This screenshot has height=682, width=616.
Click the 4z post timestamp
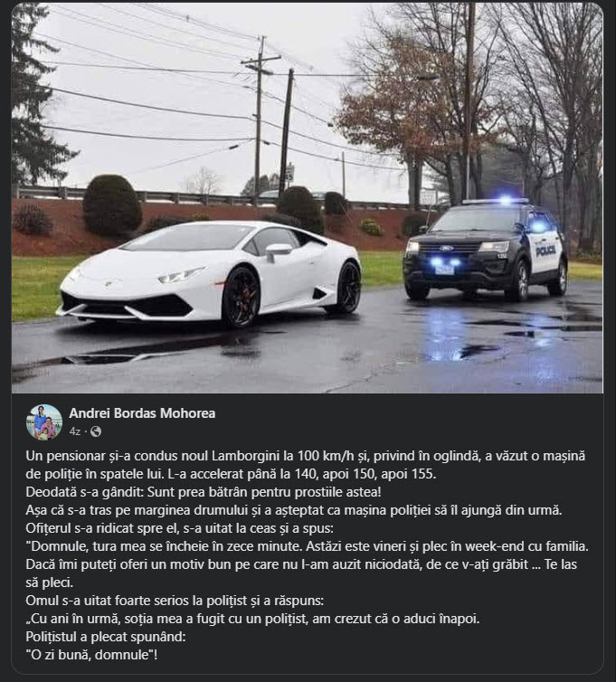[75, 431]
